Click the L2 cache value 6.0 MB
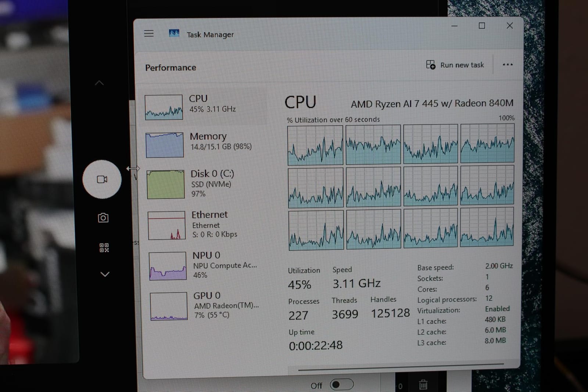 (495, 330)
